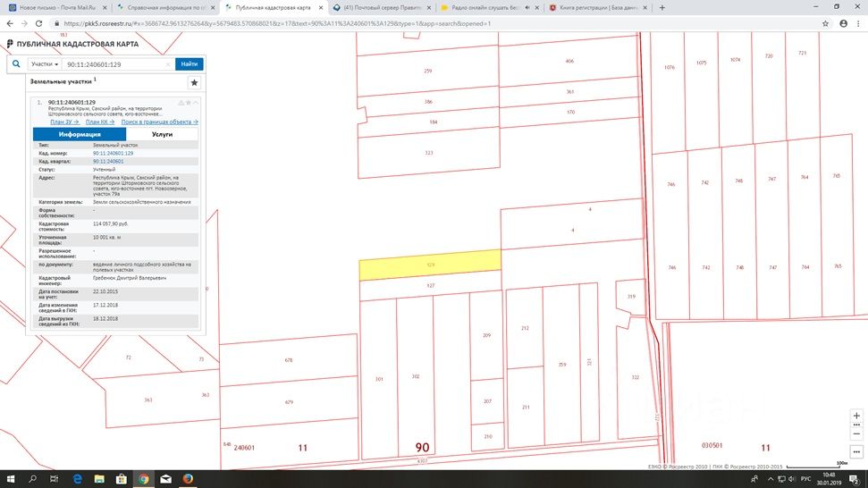Click the Публичная кадастровая карта logo
Viewport: 868px width, 488px height.
point(72,44)
